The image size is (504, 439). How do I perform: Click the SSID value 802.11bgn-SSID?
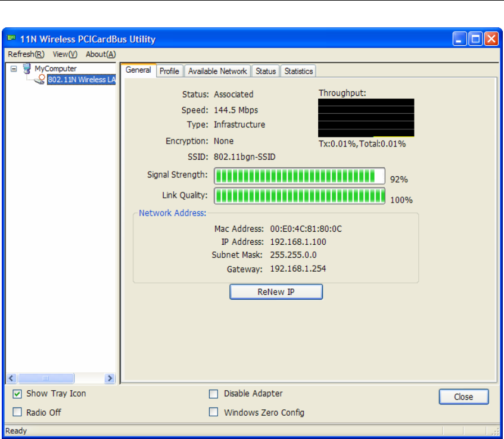click(x=245, y=157)
